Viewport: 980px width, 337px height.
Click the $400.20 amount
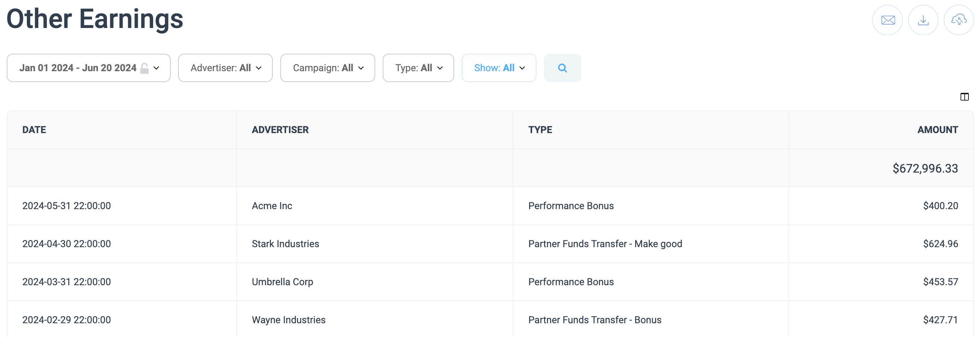(941, 206)
